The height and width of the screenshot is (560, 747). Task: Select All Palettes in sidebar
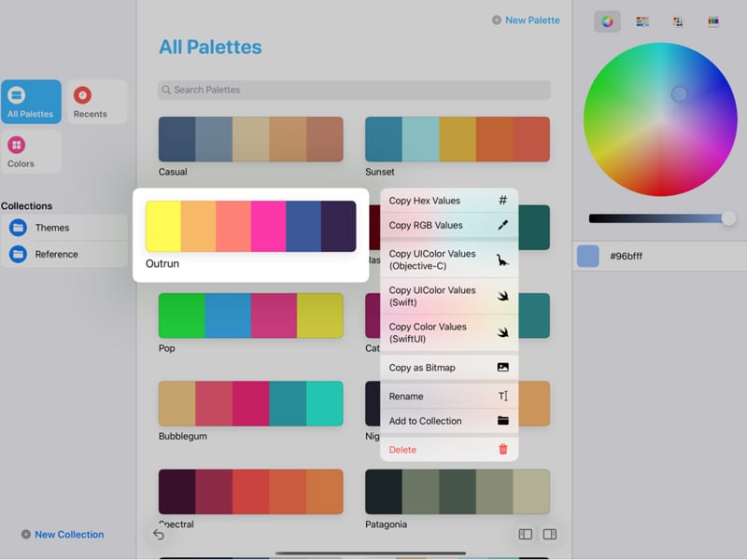point(31,102)
